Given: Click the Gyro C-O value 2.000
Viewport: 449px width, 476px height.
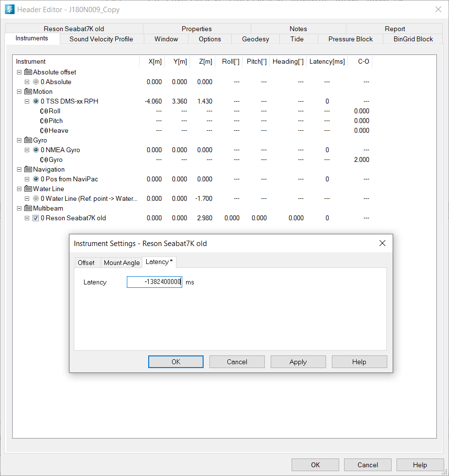Looking at the screenshot, I should [x=362, y=159].
